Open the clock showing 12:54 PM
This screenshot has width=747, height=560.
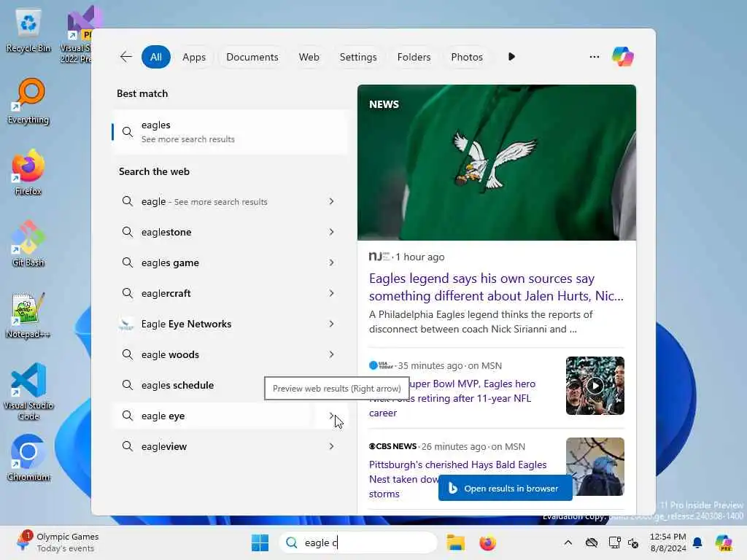pyautogui.click(x=668, y=542)
